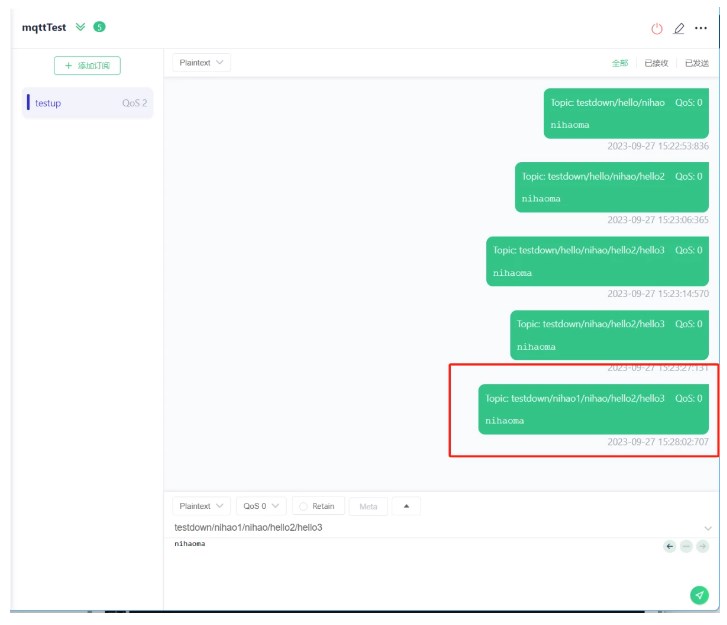This screenshot has height=625, width=727.
Task: Click the add subscription button
Action: coord(87,65)
